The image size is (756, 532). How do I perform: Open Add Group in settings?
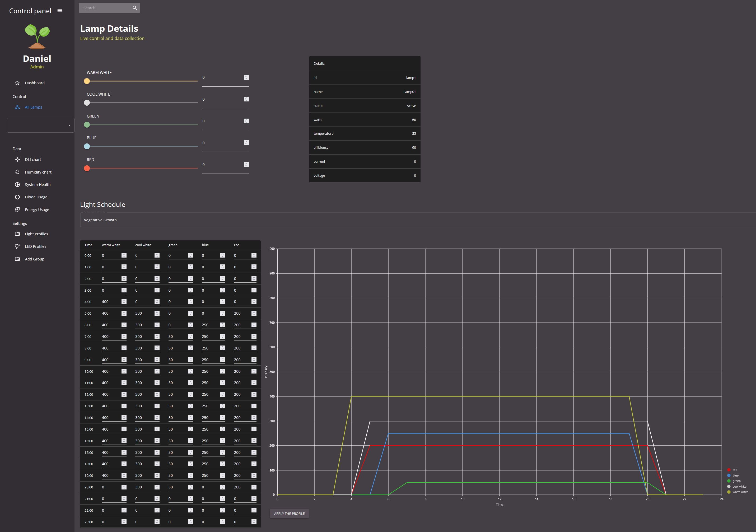tap(35, 259)
